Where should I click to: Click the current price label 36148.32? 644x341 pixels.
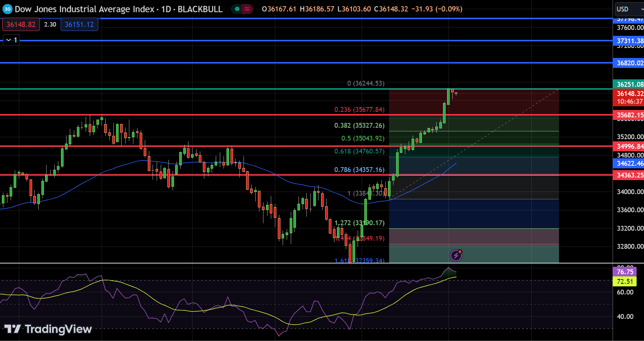click(x=628, y=94)
